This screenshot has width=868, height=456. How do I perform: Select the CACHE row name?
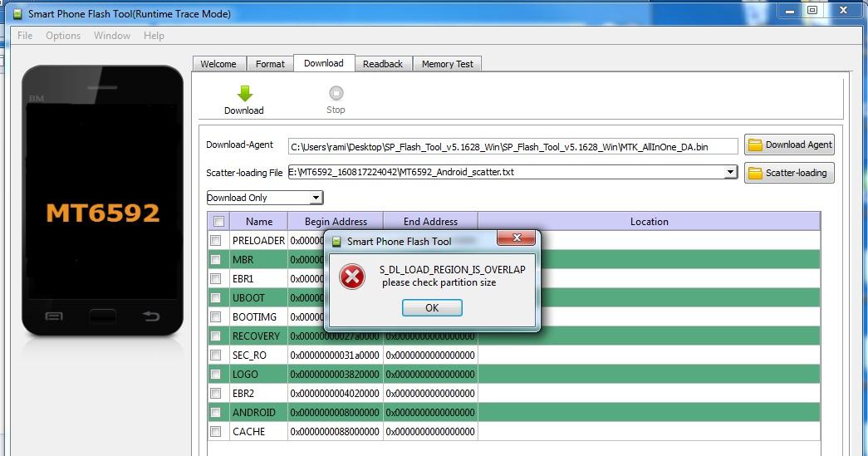[x=249, y=432]
